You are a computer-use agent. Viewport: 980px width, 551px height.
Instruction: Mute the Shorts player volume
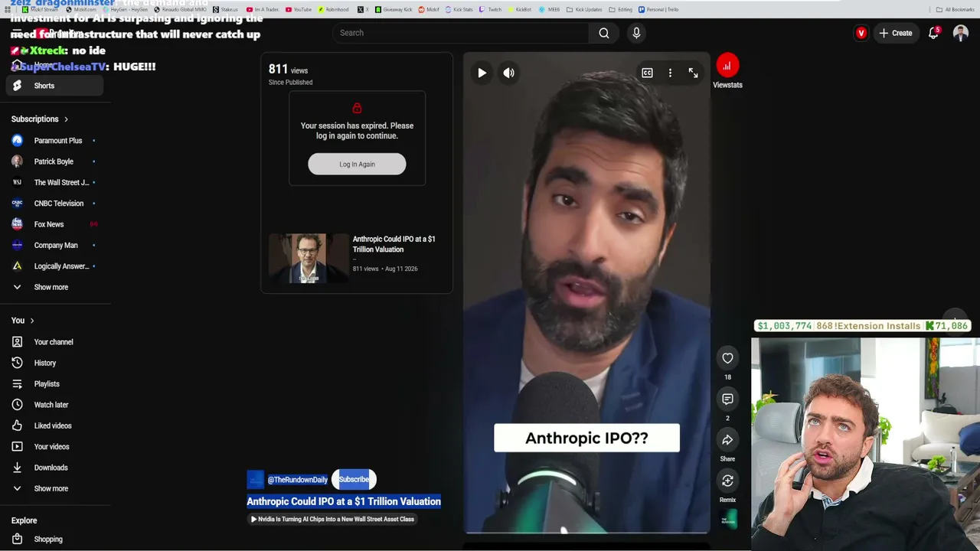[509, 73]
